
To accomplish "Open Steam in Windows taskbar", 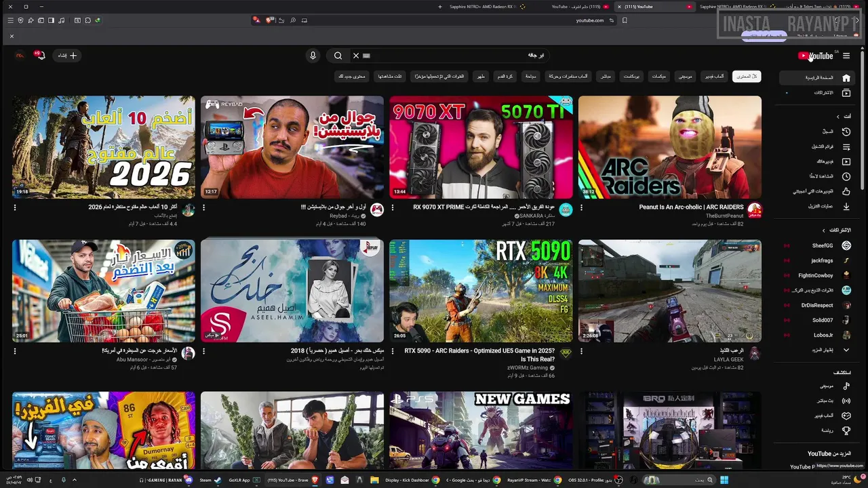I will [209, 480].
